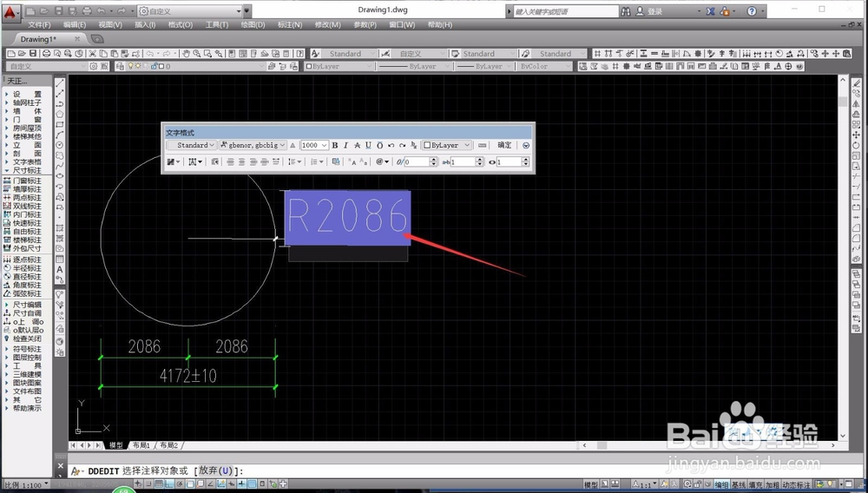Close the command line panel
Image resolution: width=868 pixels, height=493 pixels.
(61, 466)
